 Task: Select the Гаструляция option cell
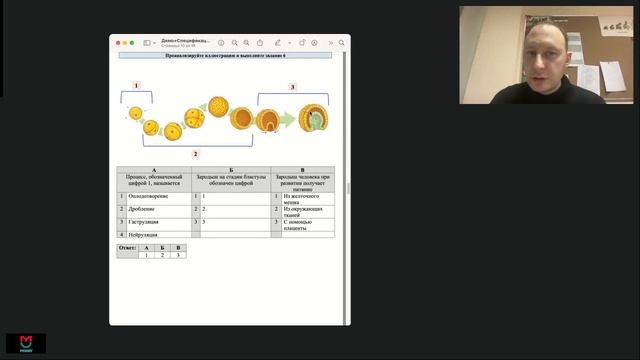(x=159, y=224)
